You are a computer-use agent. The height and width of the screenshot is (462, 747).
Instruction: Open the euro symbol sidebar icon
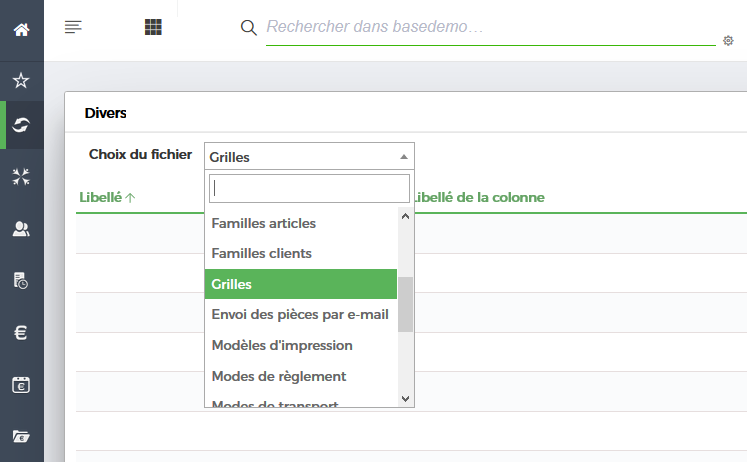[x=21, y=333]
